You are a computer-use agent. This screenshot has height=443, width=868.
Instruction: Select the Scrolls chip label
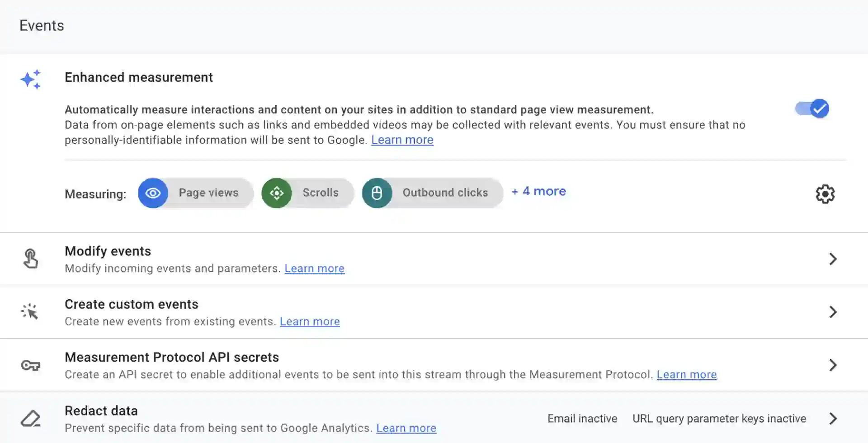pos(321,193)
